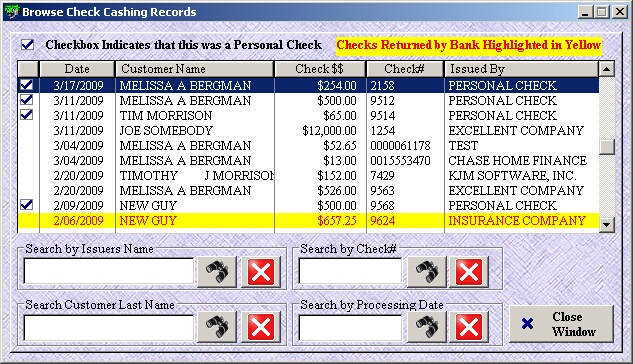Image resolution: width=633 pixels, height=364 pixels.
Task: Click binoculars icon for Check# search
Action: tap(427, 272)
